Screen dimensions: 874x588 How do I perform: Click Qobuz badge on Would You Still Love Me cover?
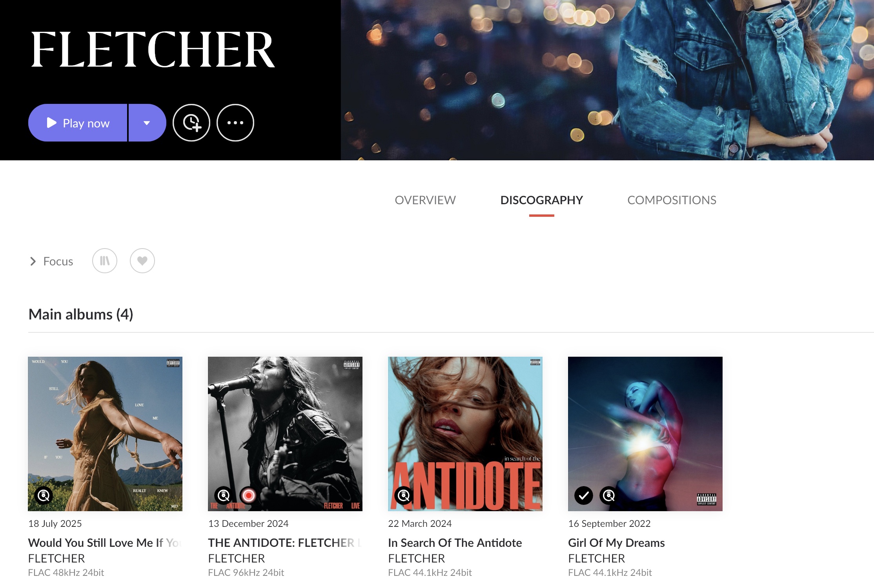click(44, 496)
